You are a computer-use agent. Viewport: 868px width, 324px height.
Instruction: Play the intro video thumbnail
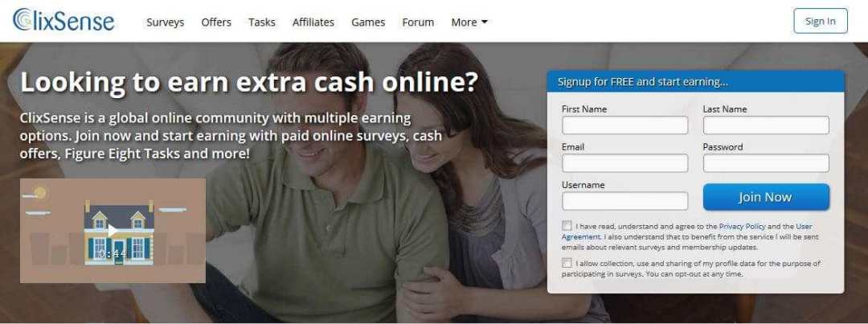pos(113,231)
